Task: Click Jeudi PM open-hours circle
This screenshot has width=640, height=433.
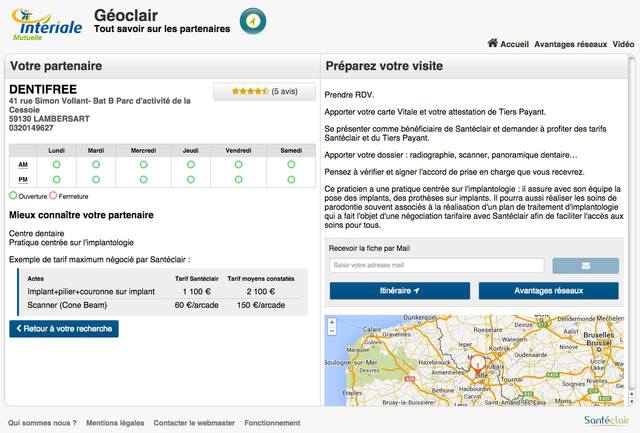Action: tap(191, 180)
